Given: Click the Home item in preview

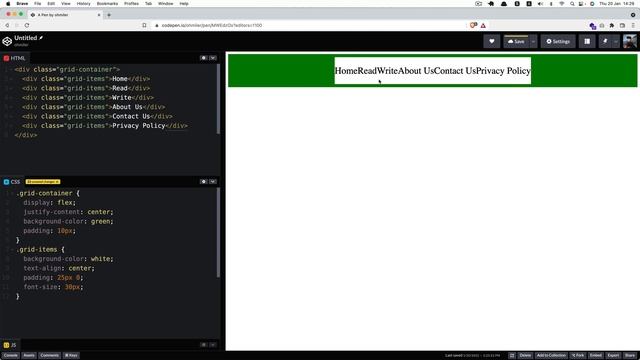Looking at the screenshot, I should pos(346,71).
